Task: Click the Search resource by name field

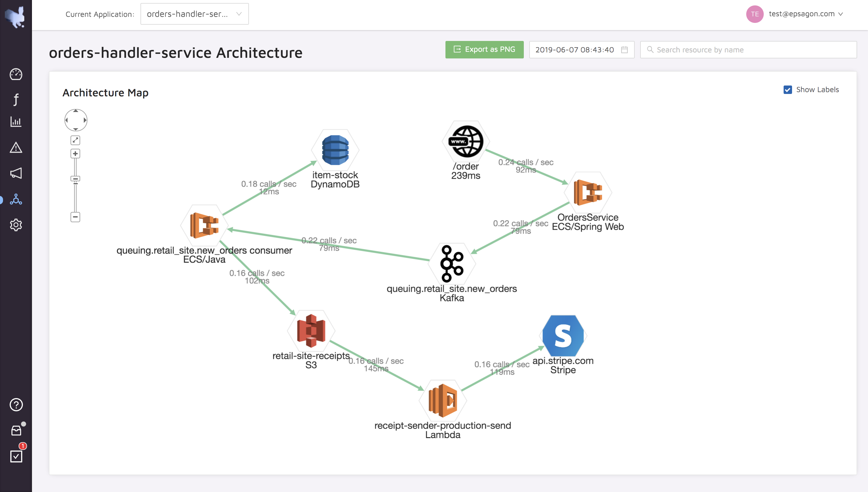Action: [x=748, y=50]
